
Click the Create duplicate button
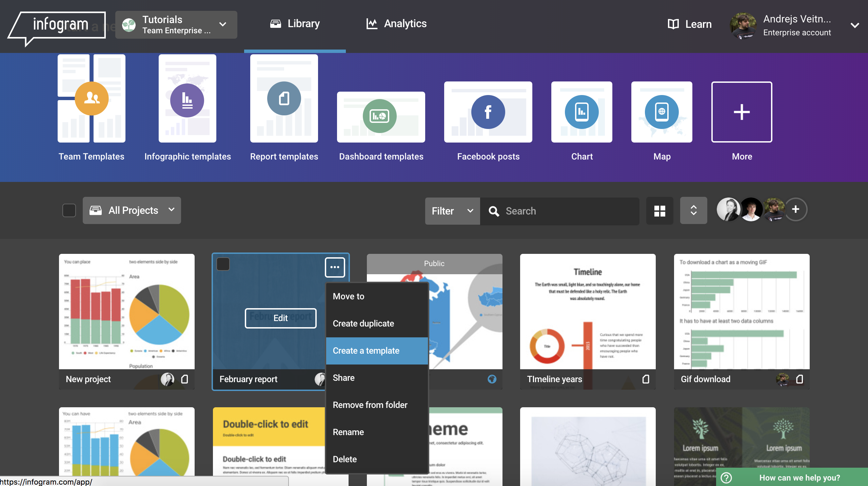363,323
